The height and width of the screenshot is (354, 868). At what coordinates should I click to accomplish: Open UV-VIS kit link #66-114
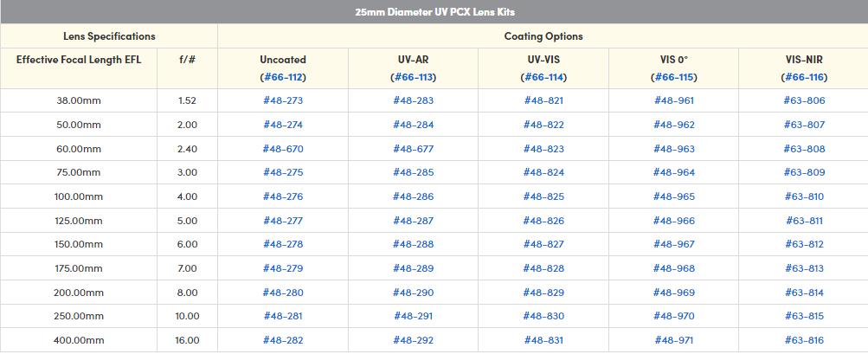[x=543, y=77]
